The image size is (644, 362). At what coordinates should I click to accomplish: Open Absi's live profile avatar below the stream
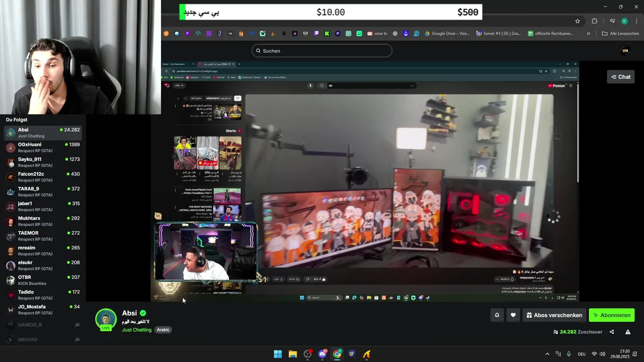point(106,319)
